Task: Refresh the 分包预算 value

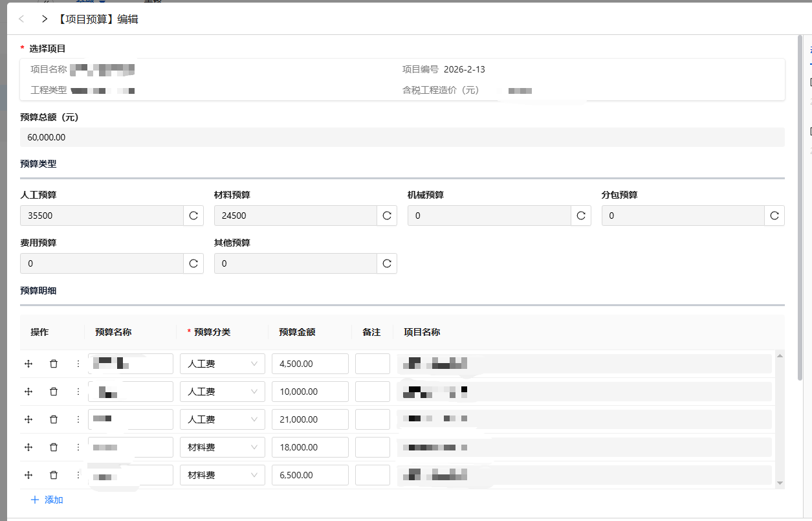Action: (x=774, y=216)
